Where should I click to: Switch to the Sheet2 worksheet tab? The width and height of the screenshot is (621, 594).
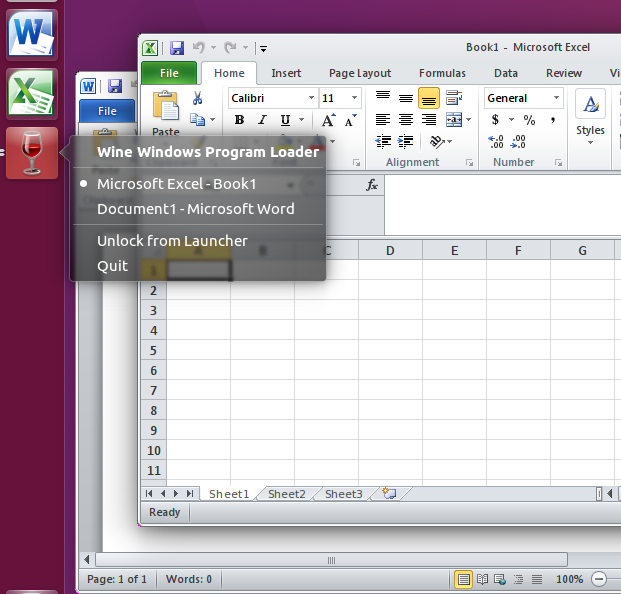287,494
